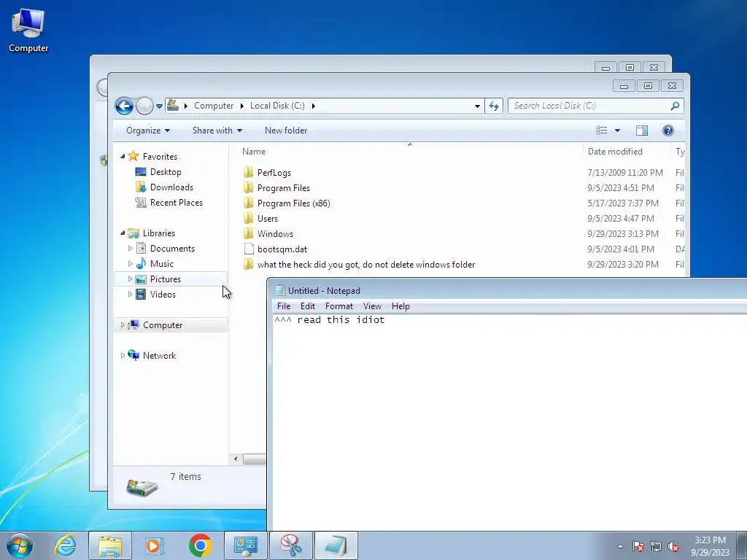Open the view options dropdown arrow
The height and width of the screenshot is (560, 747).
(x=617, y=131)
